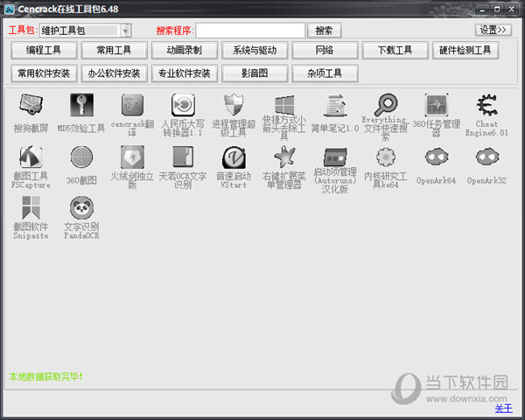The height and width of the screenshot is (420, 525).
Task: Click the 影音图 category button
Action: point(255,73)
